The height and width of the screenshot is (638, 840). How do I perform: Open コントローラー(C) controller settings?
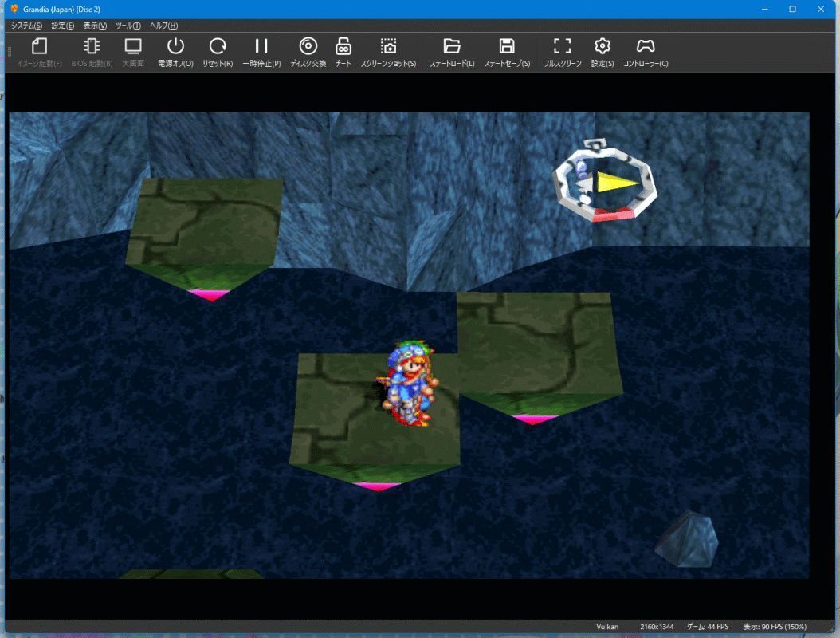click(646, 53)
